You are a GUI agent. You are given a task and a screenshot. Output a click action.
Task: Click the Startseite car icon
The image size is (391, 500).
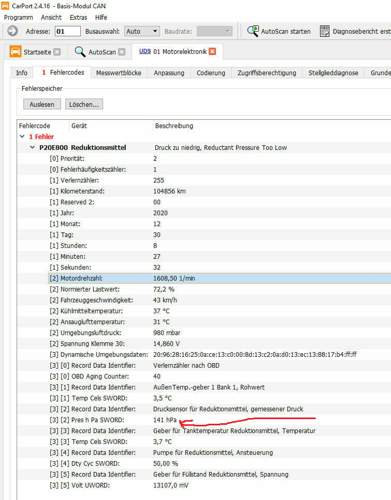[15, 52]
